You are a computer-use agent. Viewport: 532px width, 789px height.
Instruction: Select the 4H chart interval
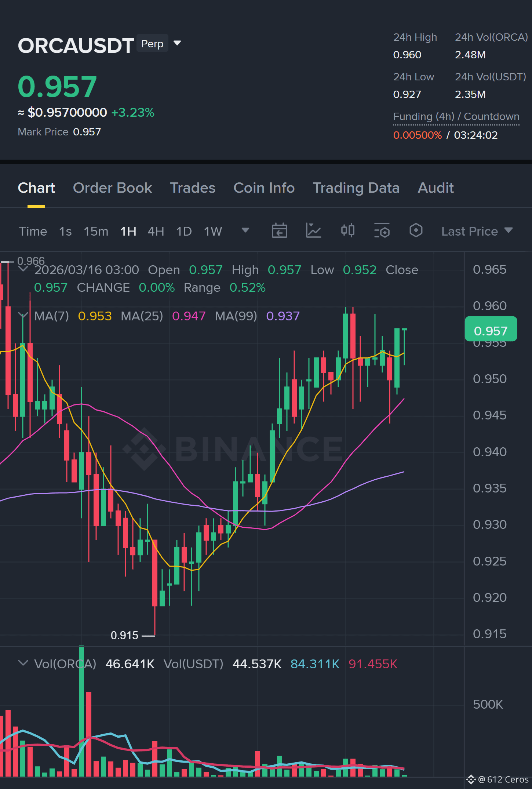tap(156, 231)
